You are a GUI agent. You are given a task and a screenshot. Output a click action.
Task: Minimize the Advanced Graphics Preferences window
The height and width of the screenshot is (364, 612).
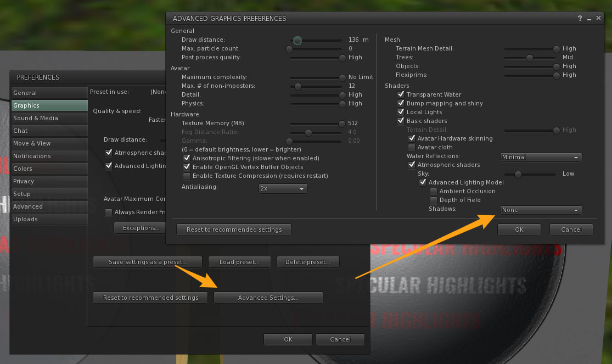coord(589,18)
